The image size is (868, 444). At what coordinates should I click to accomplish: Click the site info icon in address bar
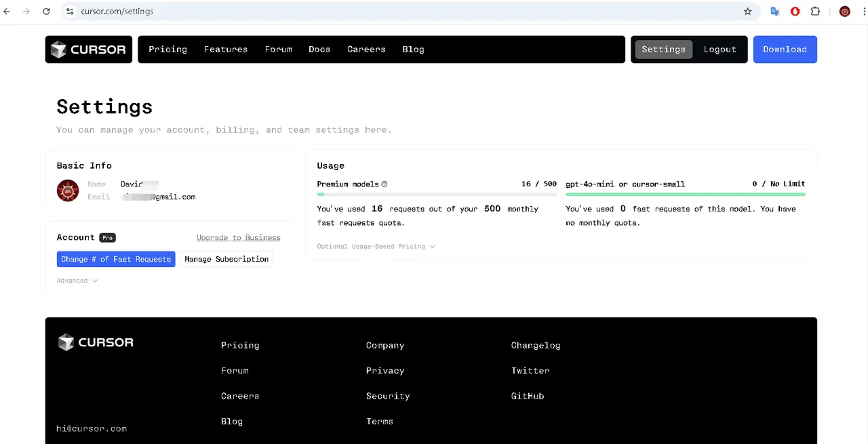pos(70,12)
